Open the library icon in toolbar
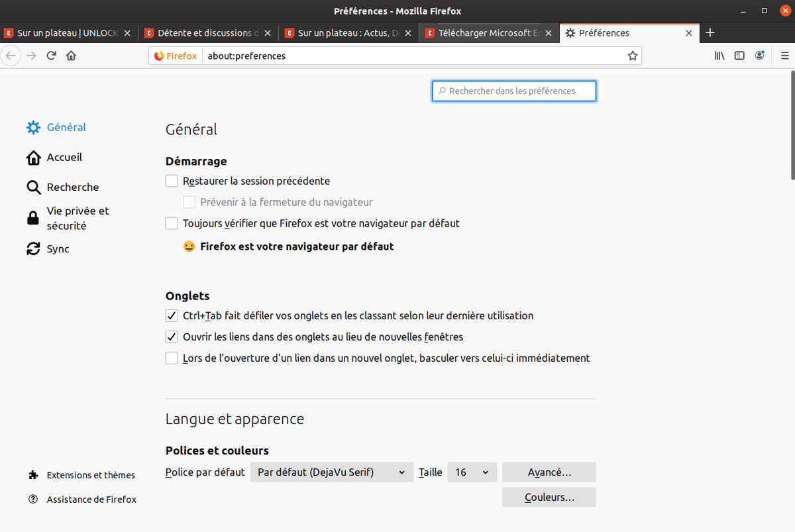The image size is (795, 532). [720, 56]
